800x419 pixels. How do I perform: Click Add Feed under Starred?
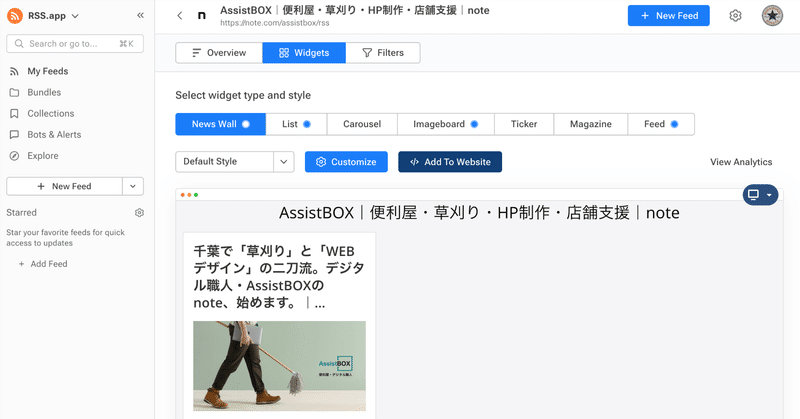[43, 264]
